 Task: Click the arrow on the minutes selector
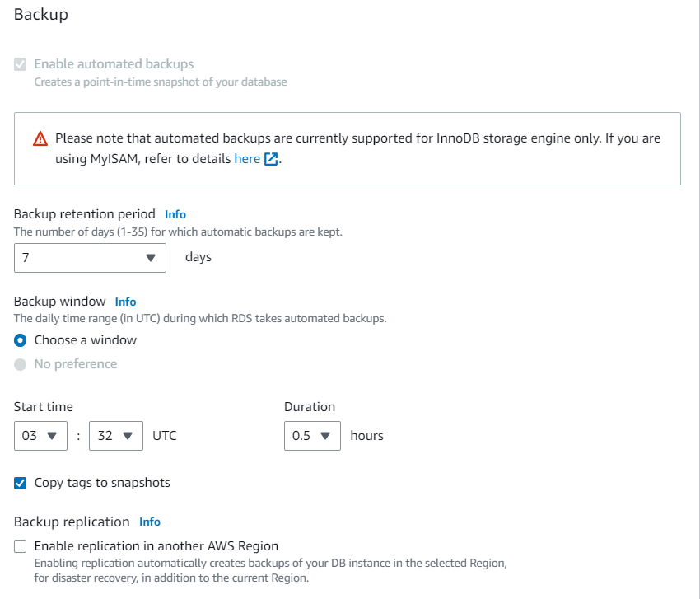(128, 436)
